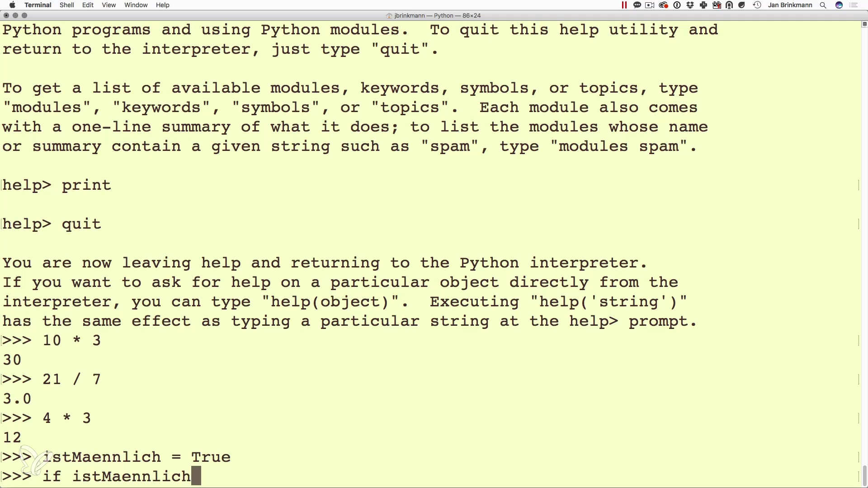
Task: Open the Apple menu
Action: point(12,5)
